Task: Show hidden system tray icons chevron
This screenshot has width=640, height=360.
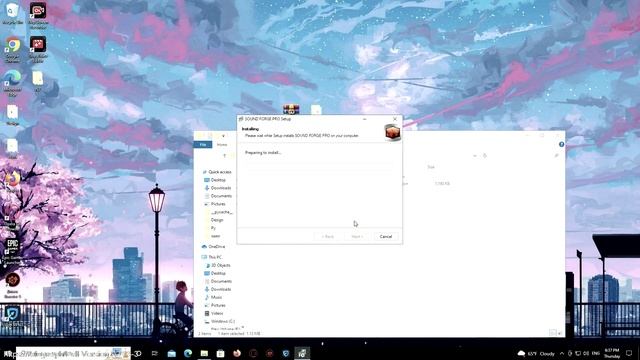Action: point(562,353)
